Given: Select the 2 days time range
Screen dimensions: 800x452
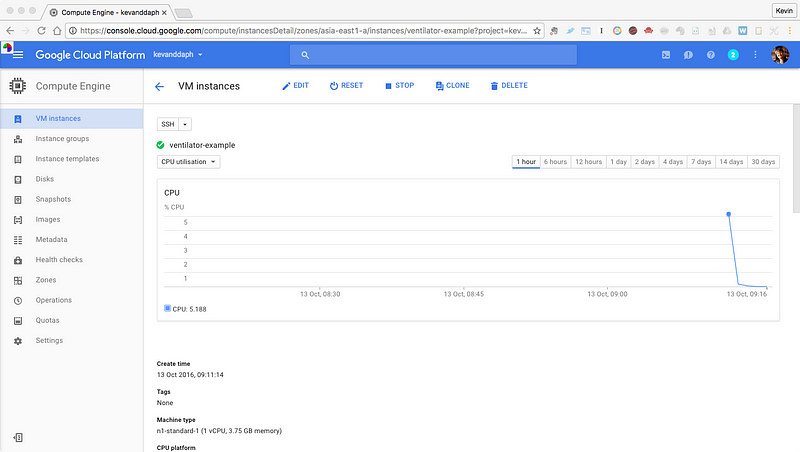Looking at the screenshot, I should [x=645, y=162].
